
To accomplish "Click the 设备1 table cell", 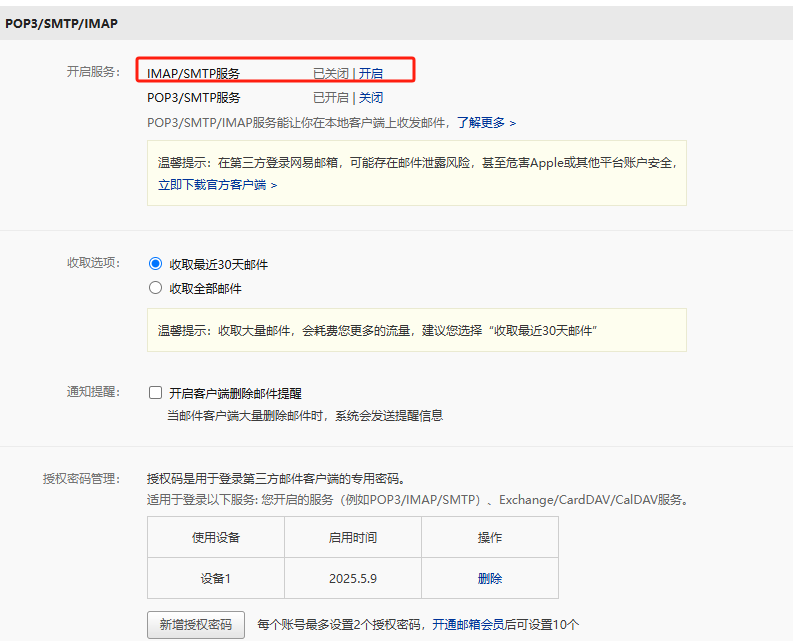I will (216, 578).
